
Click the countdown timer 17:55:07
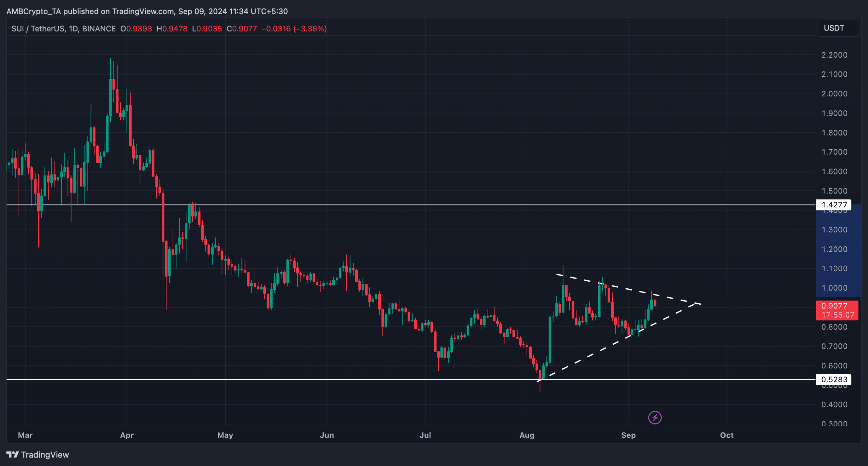tap(837, 315)
